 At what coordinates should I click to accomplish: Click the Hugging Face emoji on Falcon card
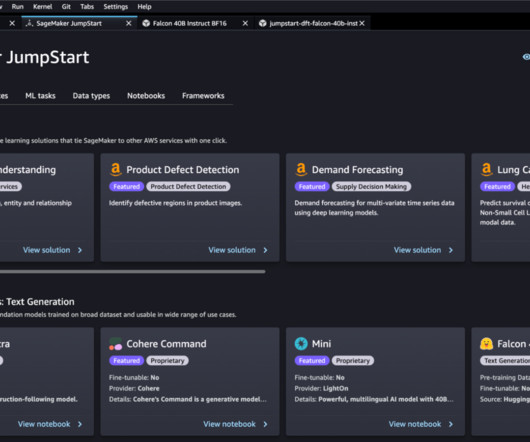point(486,344)
